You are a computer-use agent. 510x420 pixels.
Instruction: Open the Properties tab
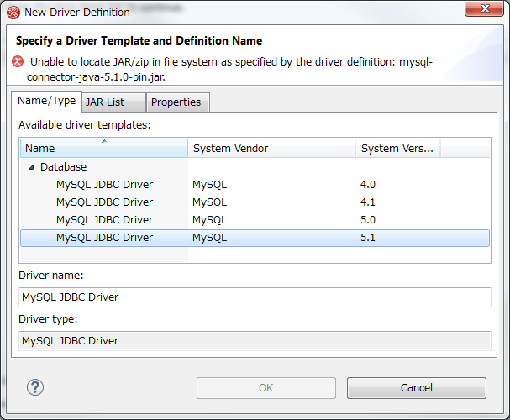(x=177, y=102)
